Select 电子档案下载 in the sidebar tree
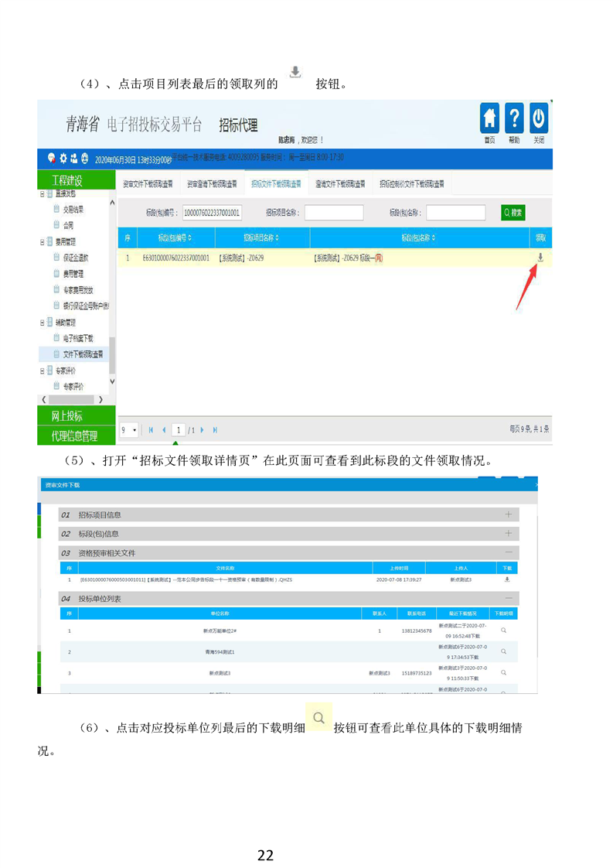This screenshot has height=868, width=613. (x=78, y=338)
